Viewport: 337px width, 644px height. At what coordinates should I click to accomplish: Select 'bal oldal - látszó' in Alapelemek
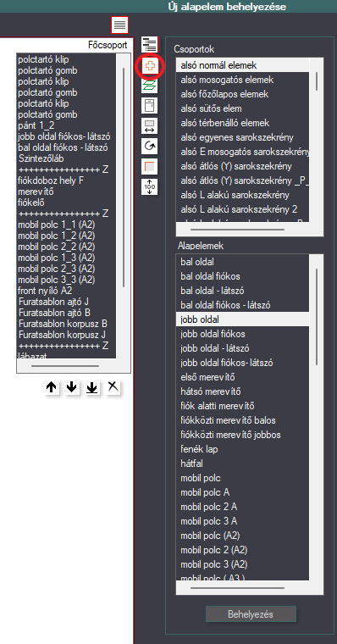coord(243,291)
